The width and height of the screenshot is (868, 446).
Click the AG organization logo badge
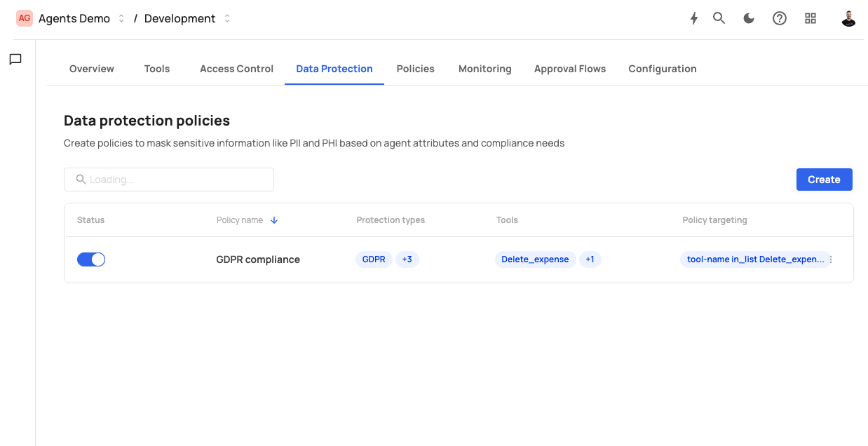[x=25, y=19]
